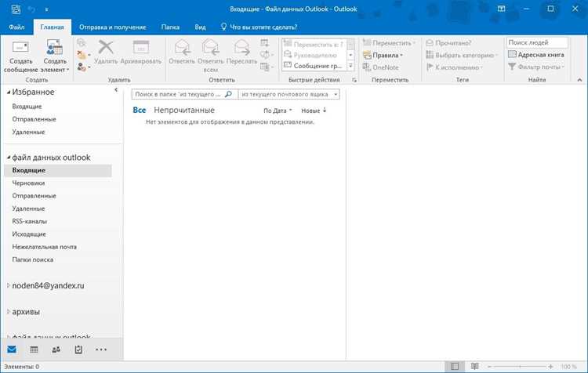The width and height of the screenshot is (588, 373).
Task: Collapse the folder pane with the arrow
Action: (x=116, y=90)
